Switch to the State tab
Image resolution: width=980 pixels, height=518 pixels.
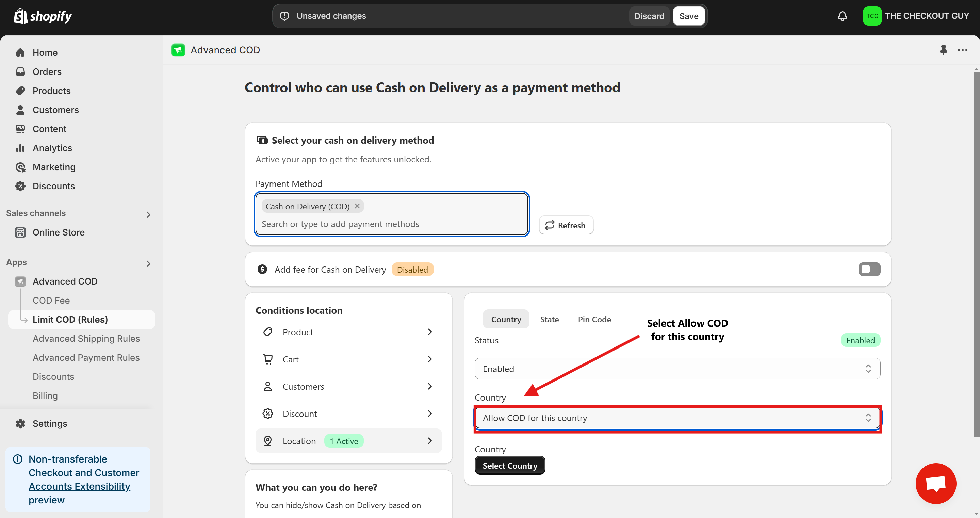pyautogui.click(x=549, y=319)
